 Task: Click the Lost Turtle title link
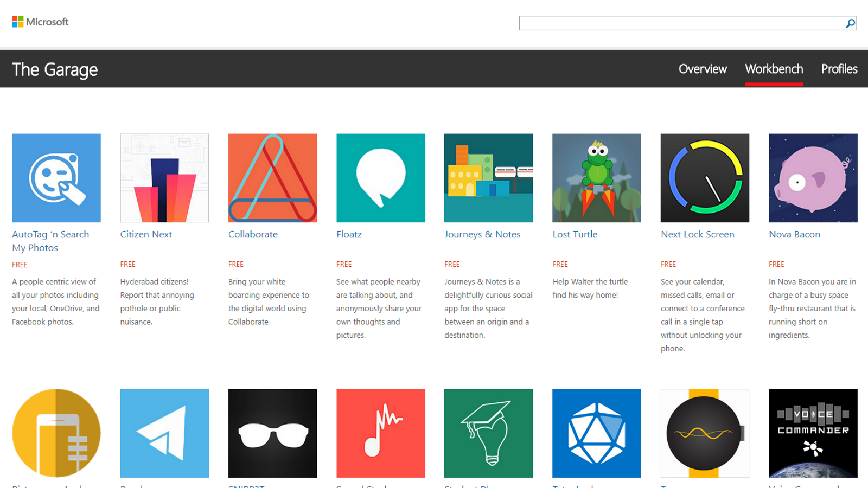[575, 234]
